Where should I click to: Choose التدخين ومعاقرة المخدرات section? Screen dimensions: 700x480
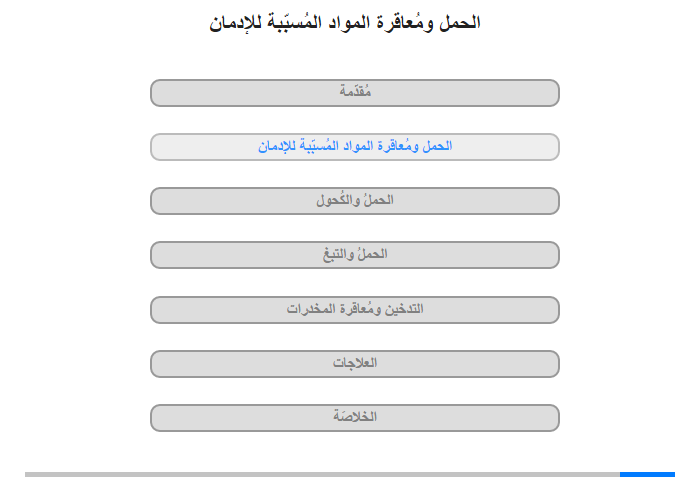(354, 310)
